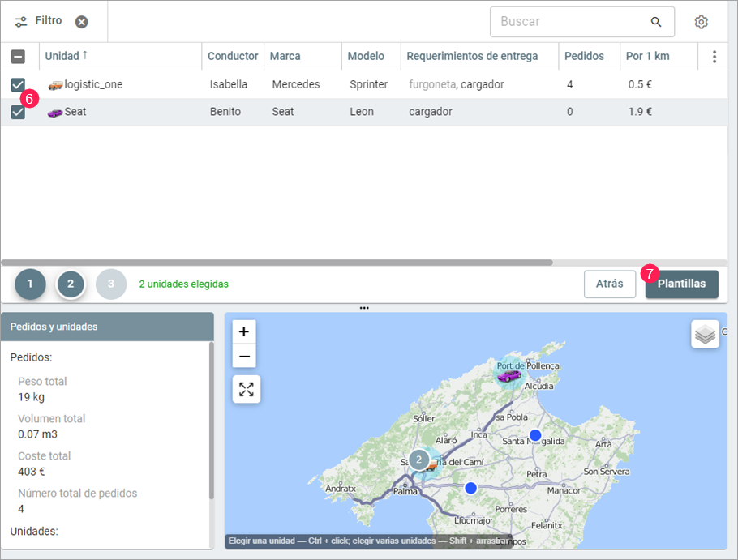Uncheck the Seat unit checkbox
Image resolution: width=738 pixels, height=560 pixels.
[x=18, y=112]
